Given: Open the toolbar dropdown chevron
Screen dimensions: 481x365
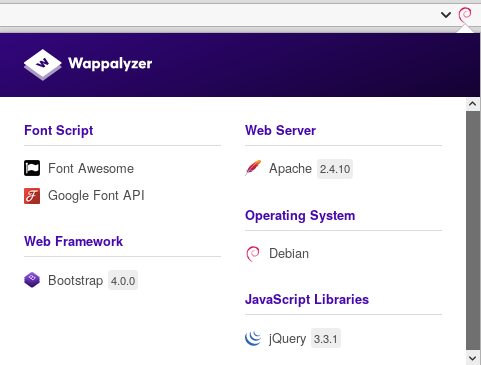Looking at the screenshot, I should click(446, 15).
